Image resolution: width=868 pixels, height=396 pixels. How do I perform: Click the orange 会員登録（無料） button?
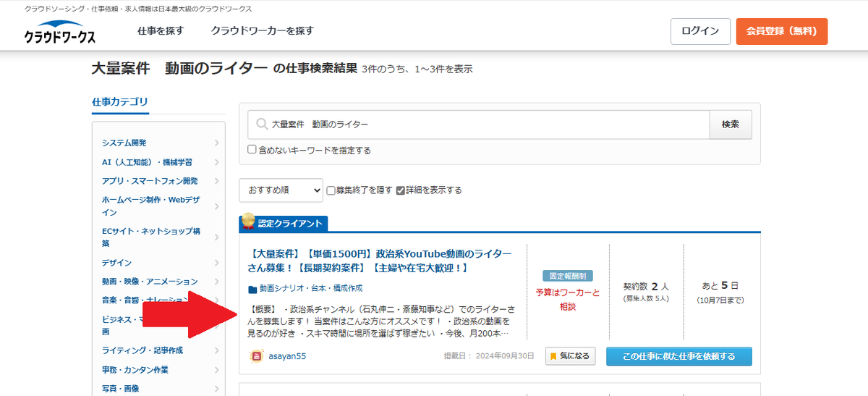click(x=781, y=31)
